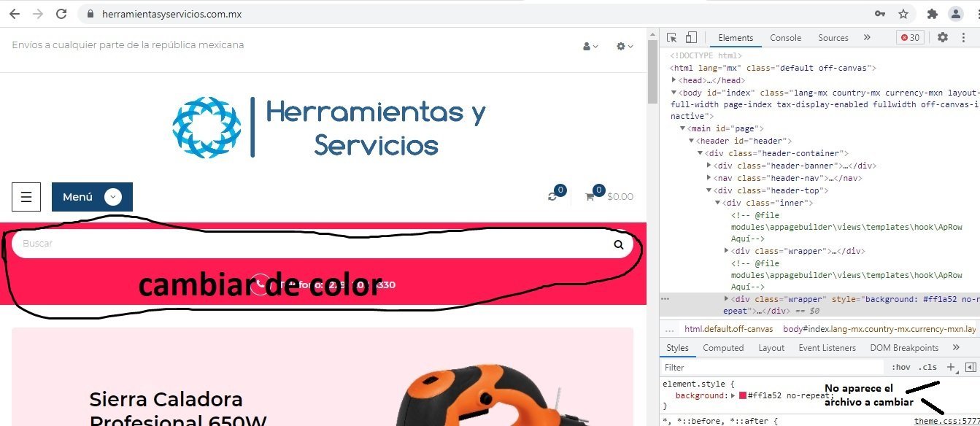Viewport: 980px width, 426px height.
Task: Click the Styles Filter input
Action: (773, 368)
